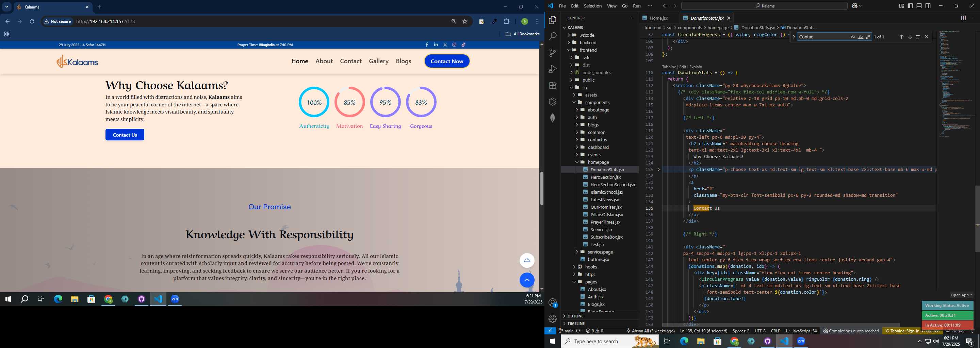Open the Accounts icon in VS Code activity bar
This screenshot has height=348, width=980.
click(552, 302)
